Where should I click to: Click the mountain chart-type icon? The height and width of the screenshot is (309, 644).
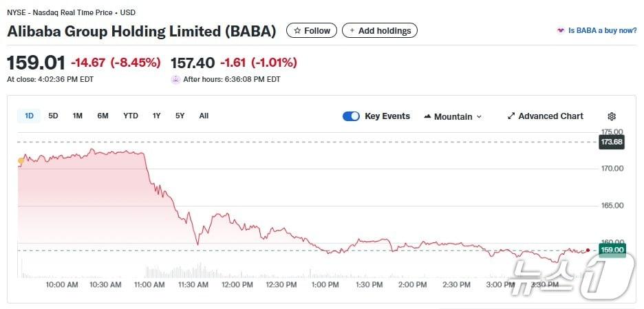coord(427,116)
